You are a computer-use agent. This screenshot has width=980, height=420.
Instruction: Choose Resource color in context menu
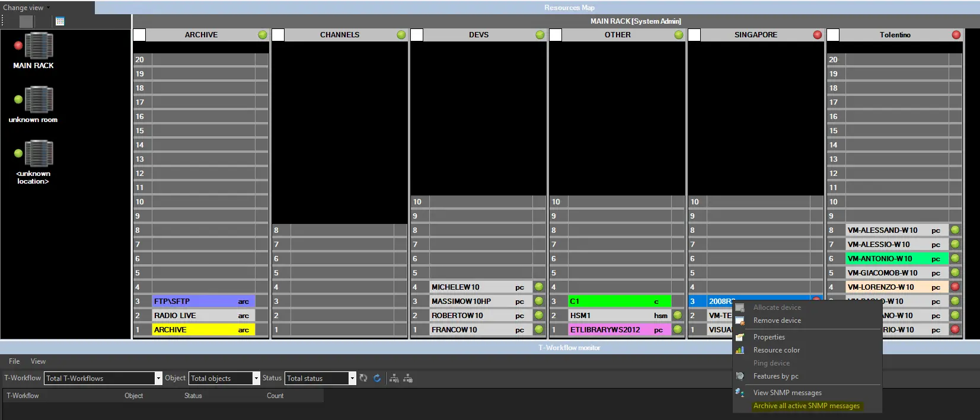click(776, 350)
